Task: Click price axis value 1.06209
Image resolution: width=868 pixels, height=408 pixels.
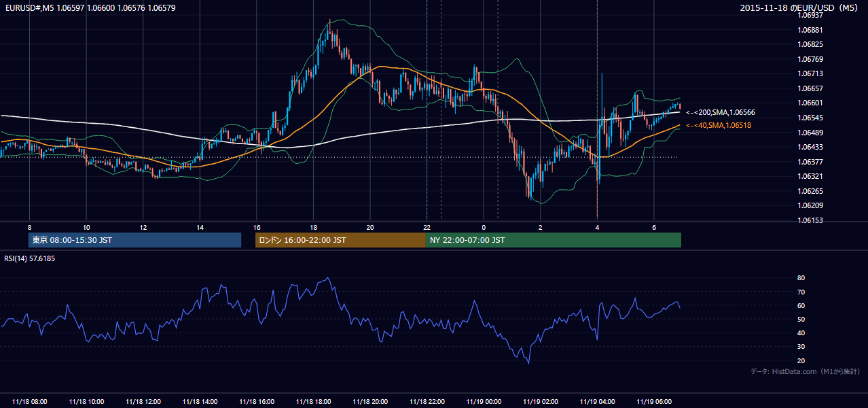Action: [810, 205]
